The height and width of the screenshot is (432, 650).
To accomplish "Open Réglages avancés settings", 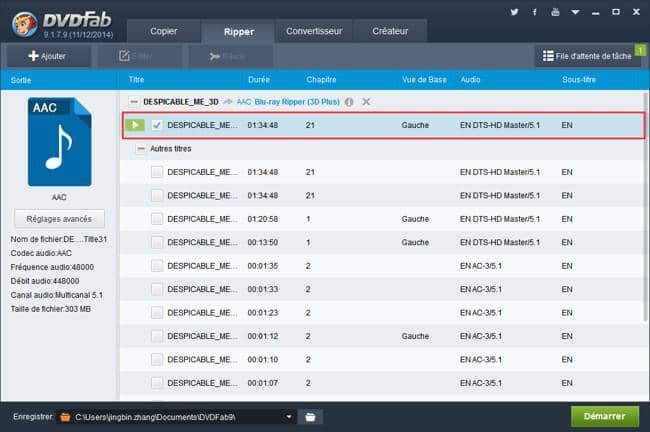I will 59,219.
